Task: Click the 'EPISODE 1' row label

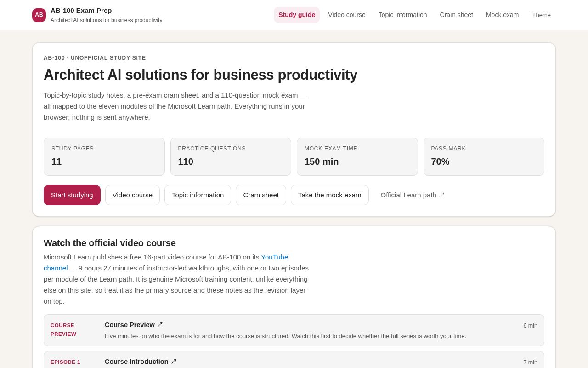Action: point(65,362)
